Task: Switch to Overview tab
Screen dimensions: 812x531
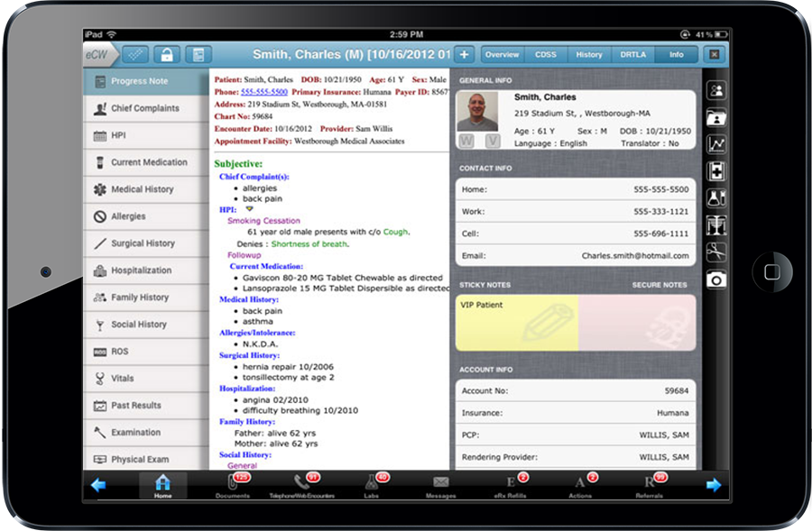Action: [502, 54]
